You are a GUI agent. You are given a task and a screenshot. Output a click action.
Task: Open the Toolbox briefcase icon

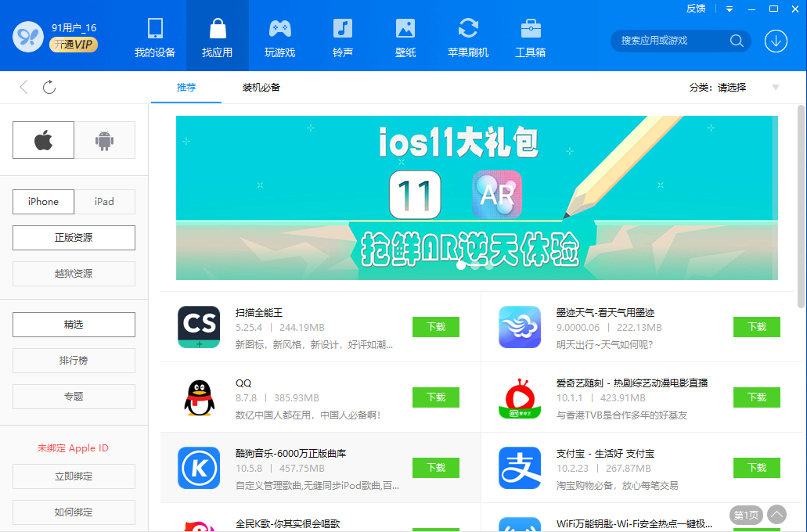[x=531, y=29]
